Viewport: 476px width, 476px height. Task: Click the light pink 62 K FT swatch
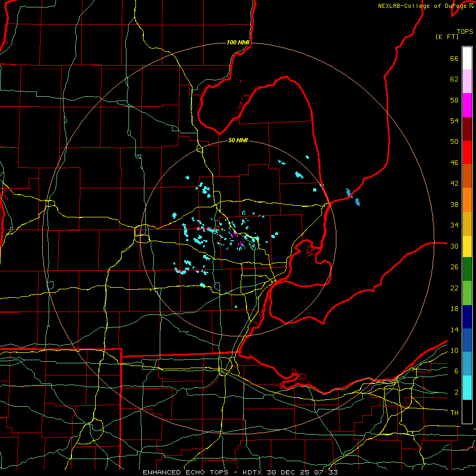point(467,81)
